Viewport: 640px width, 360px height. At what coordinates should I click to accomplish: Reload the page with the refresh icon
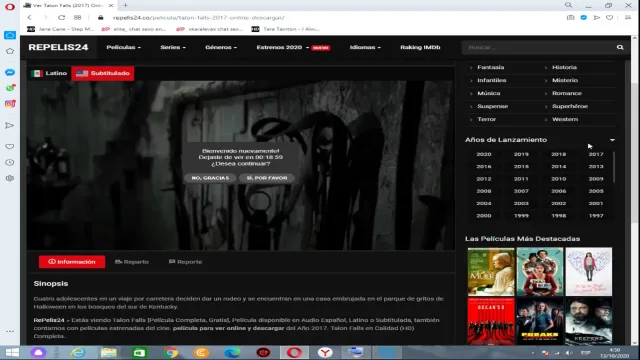(x=61, y=18)
